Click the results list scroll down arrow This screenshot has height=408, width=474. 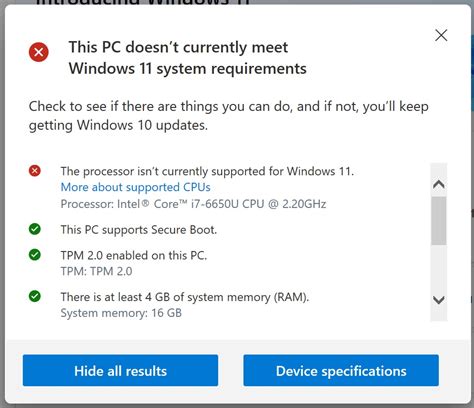point(439,300)
